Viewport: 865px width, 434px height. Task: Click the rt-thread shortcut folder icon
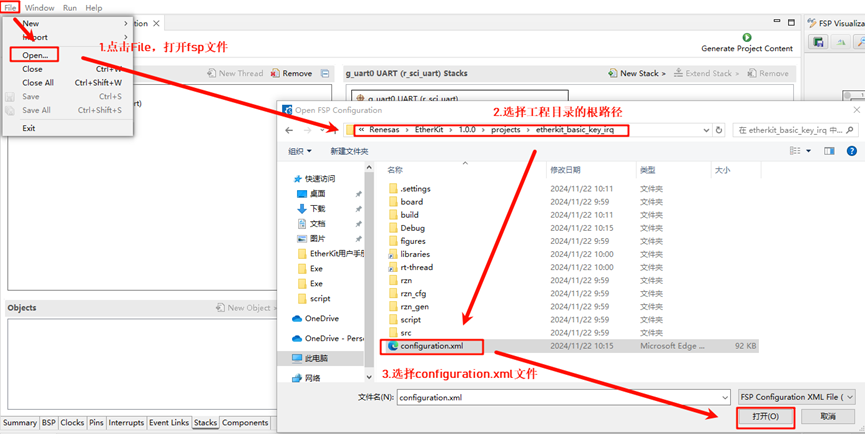(x=393, y=267)
